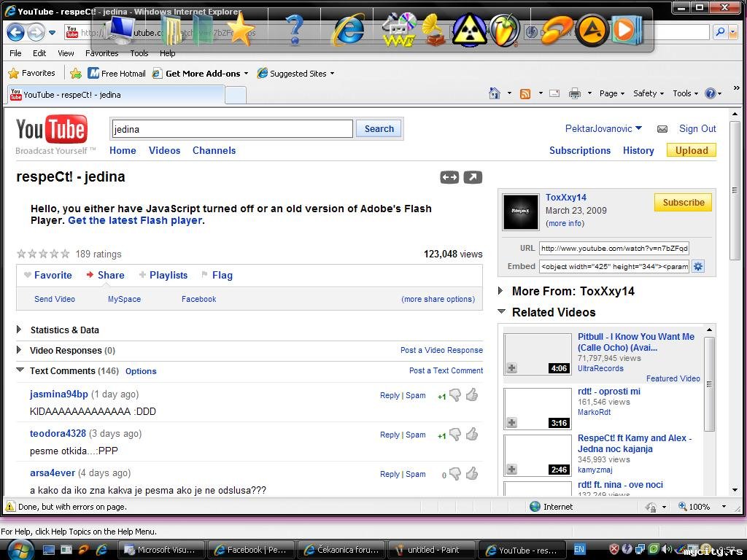Click the Embed code text field

pyautogui.click(x=614, y=266)
